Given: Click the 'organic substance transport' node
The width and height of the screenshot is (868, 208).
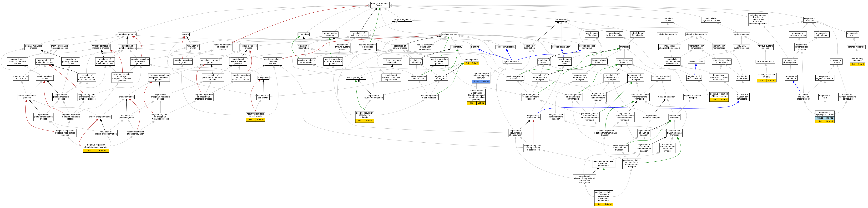Looking at the screenshot, I should tap(692, 97).
